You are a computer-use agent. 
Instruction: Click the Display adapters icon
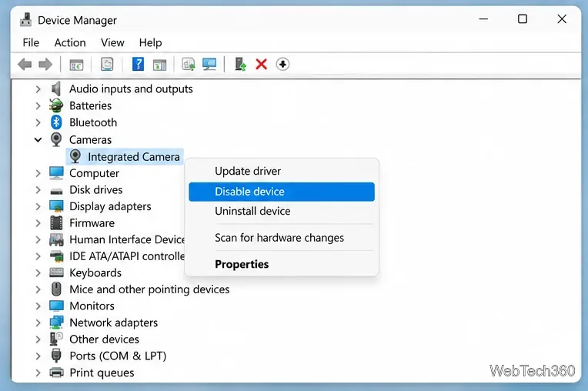56,206
